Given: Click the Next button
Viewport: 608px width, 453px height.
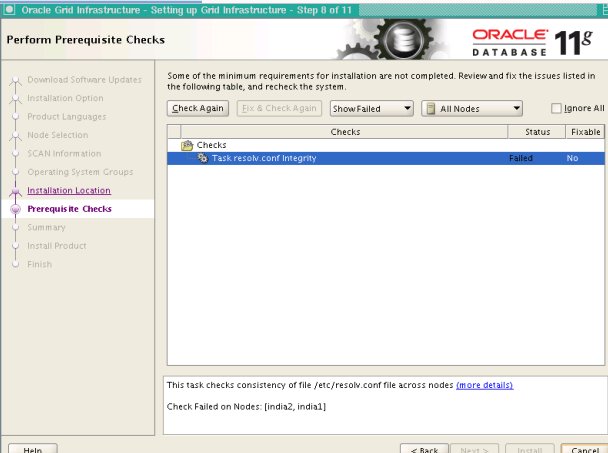Looking at the screenshot, I should click(x=474, y=449).
